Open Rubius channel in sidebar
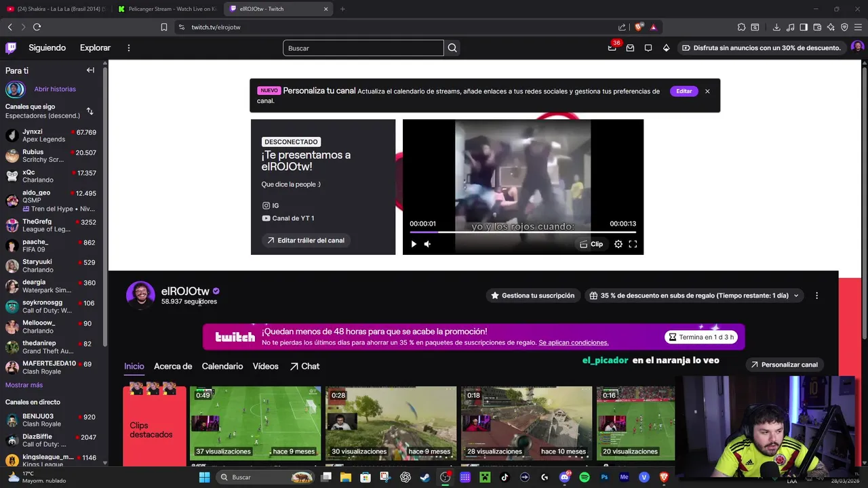The width and height of the screenshot is (868, 488). pos(52,156)
